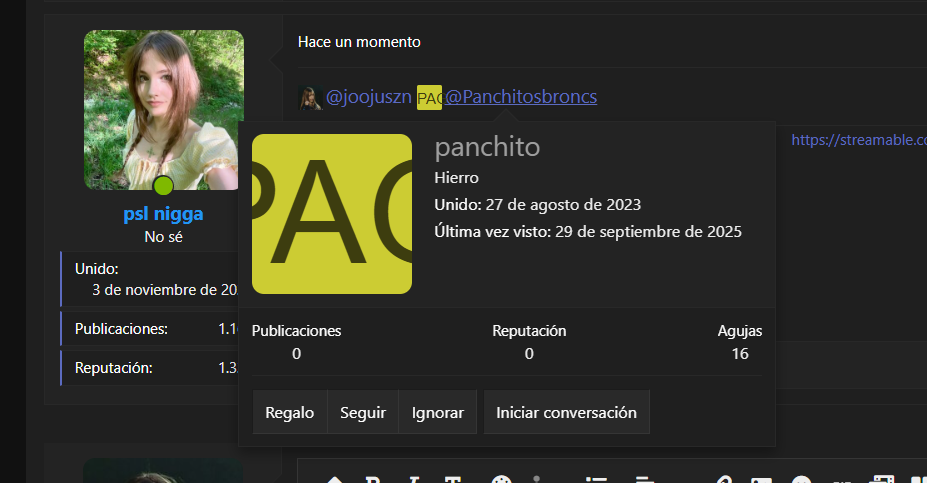Viewport: 927px width, 483px height.
Task: Toggle bold in the reply editor
Action: 372,479
